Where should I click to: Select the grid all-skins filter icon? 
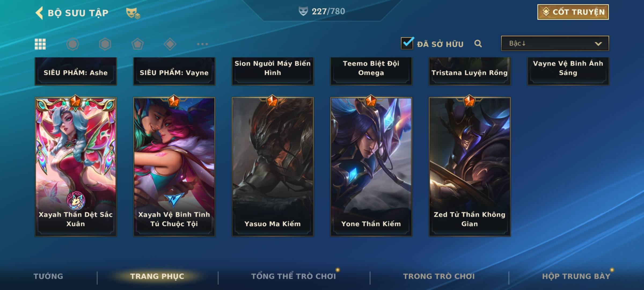40,44
